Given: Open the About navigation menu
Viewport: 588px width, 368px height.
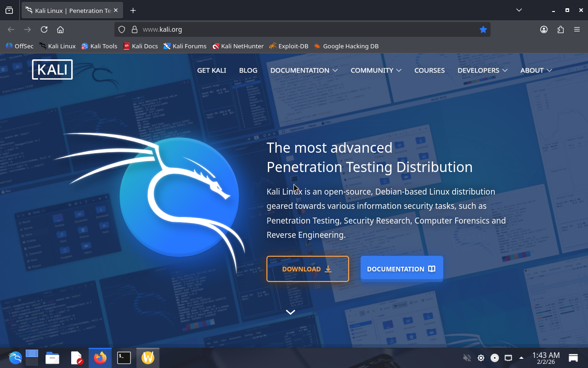Looking at the screenshot, I should (x=536, y=70).
